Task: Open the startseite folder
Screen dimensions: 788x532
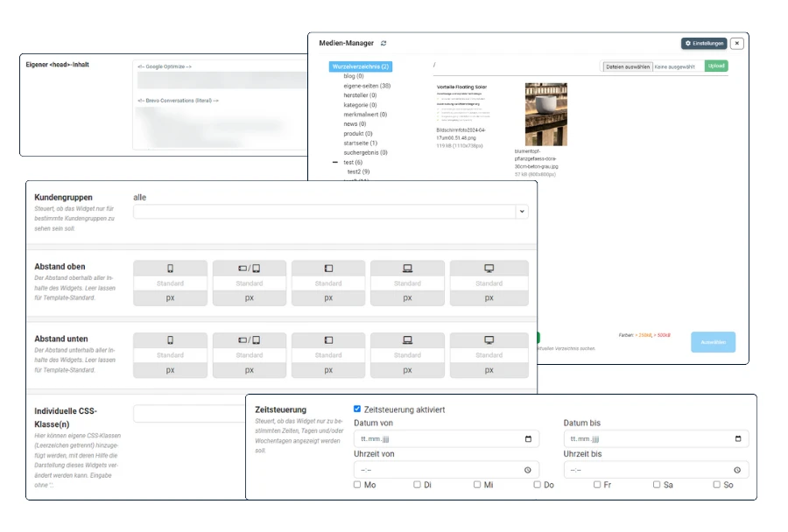Action: (360, 143)
